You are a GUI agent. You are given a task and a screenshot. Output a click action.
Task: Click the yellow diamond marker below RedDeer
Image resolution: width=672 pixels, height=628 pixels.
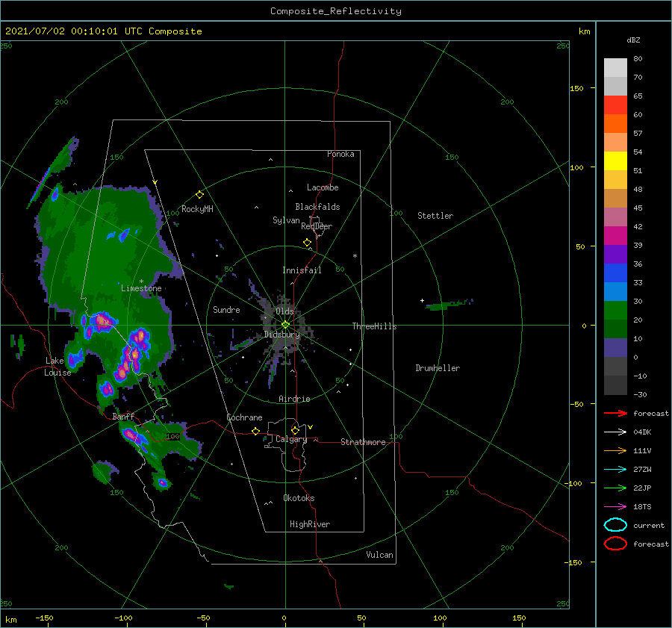pos(307,243)
